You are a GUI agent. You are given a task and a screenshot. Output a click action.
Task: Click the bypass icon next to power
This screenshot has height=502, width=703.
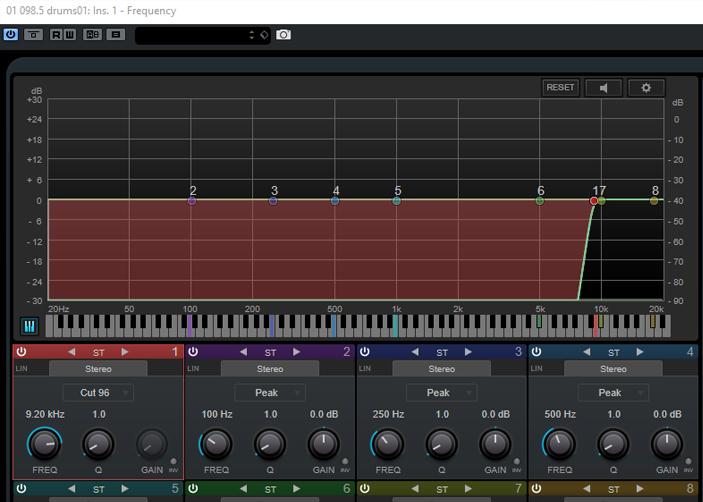34,34
